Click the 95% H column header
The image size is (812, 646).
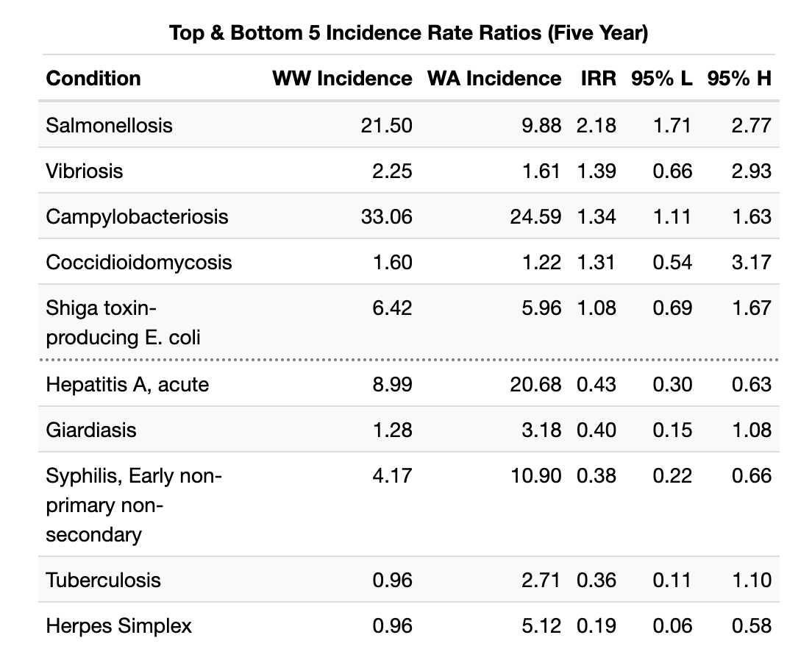(739, 78)
